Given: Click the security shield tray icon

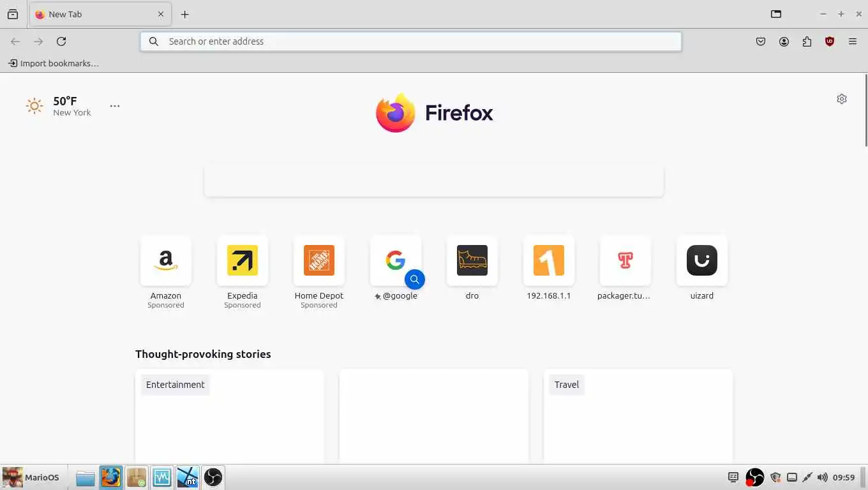Looking at the screenshot, I should tap(775, 477).
